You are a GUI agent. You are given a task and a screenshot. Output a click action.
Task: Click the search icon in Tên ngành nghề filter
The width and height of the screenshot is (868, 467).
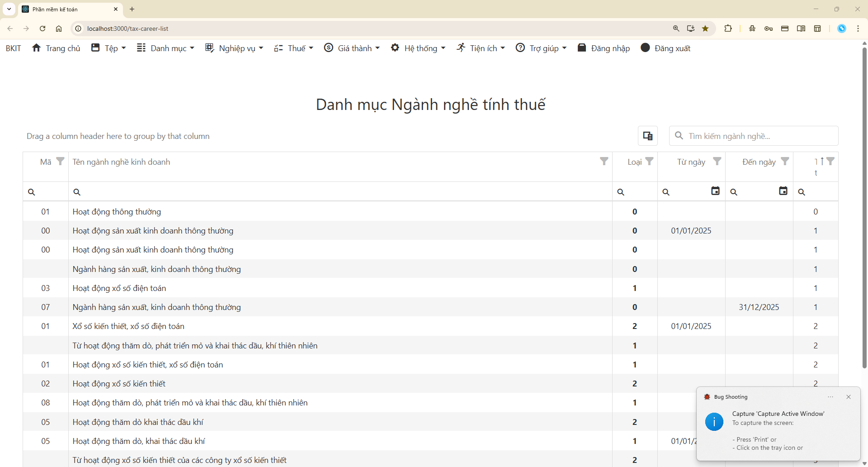[77, 191]
